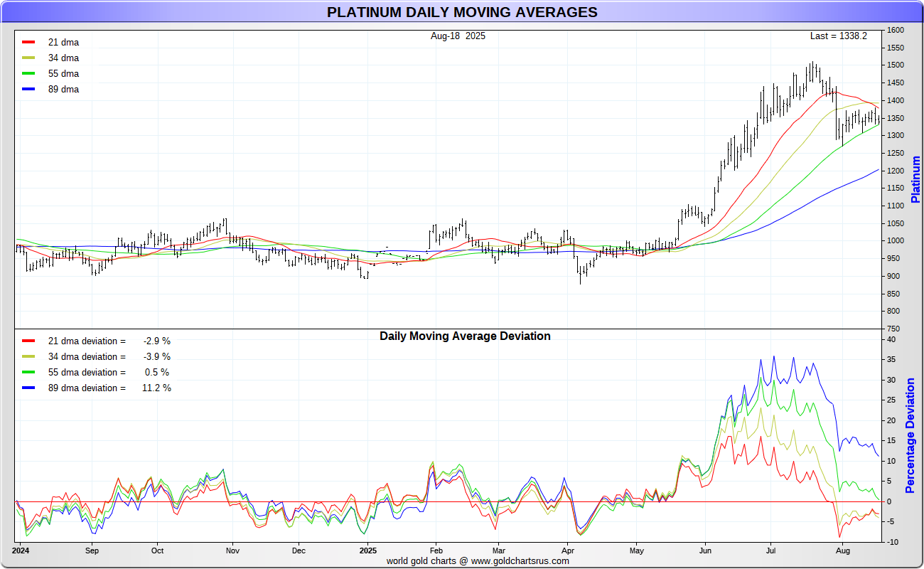Click the '89 dma' legend label in the price chart
The width and height of the screenshot is (924, 569).
pos(63,89)
